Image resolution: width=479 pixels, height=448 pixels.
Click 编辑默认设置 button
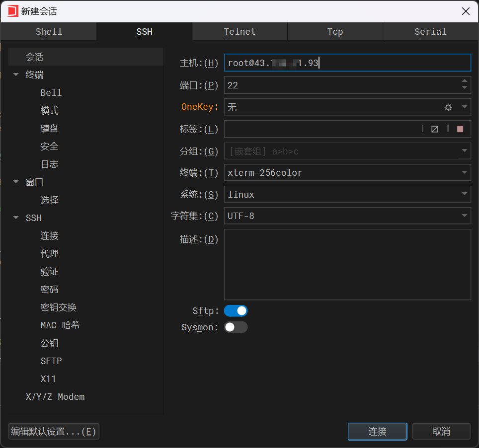tap(54, 432)
